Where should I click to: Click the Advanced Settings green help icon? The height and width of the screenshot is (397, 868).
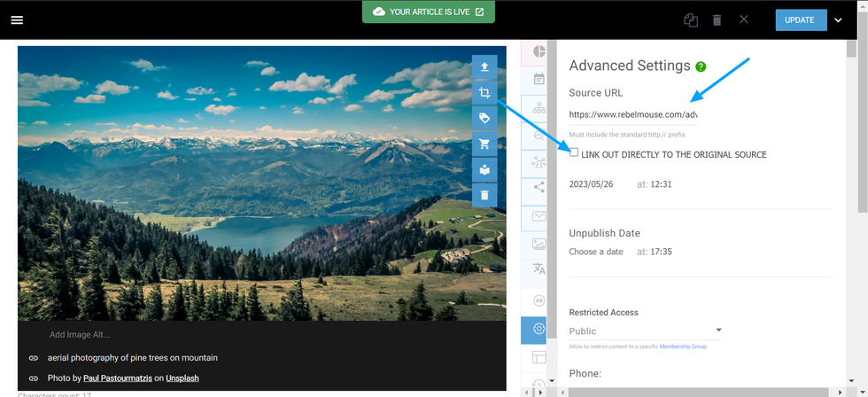pyautogui.click(x=701, y=66)
